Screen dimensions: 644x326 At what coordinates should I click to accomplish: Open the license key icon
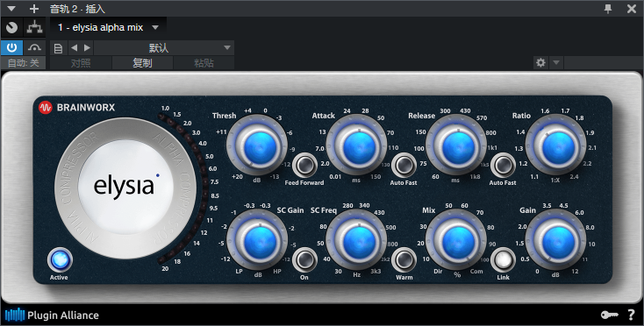pyautogui.click(x=609, y=315)
